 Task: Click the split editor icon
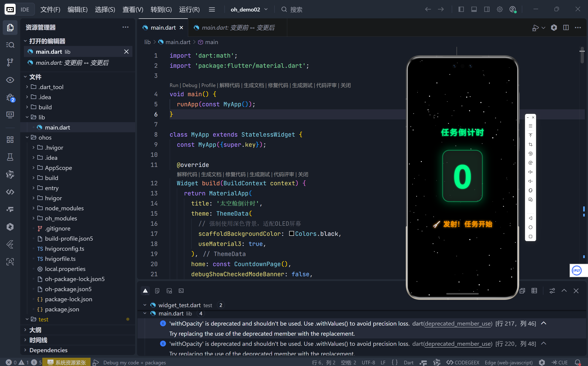point(566,28)
